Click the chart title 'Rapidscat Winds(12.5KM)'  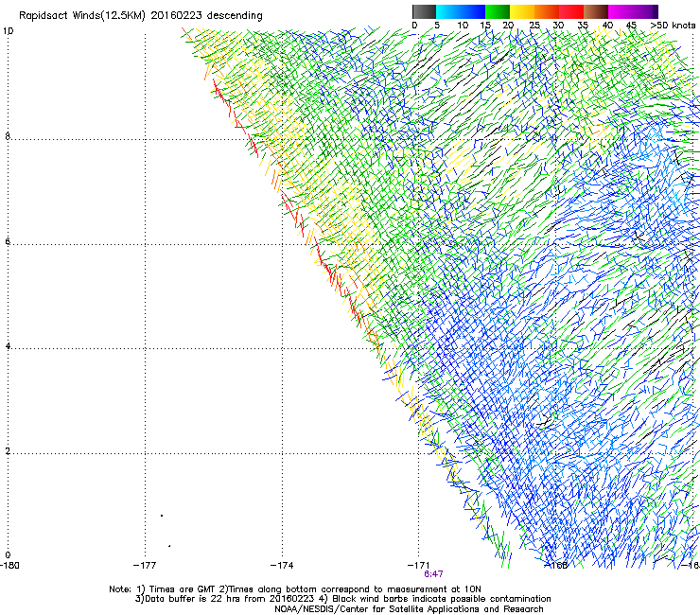[x=82, y=16]
